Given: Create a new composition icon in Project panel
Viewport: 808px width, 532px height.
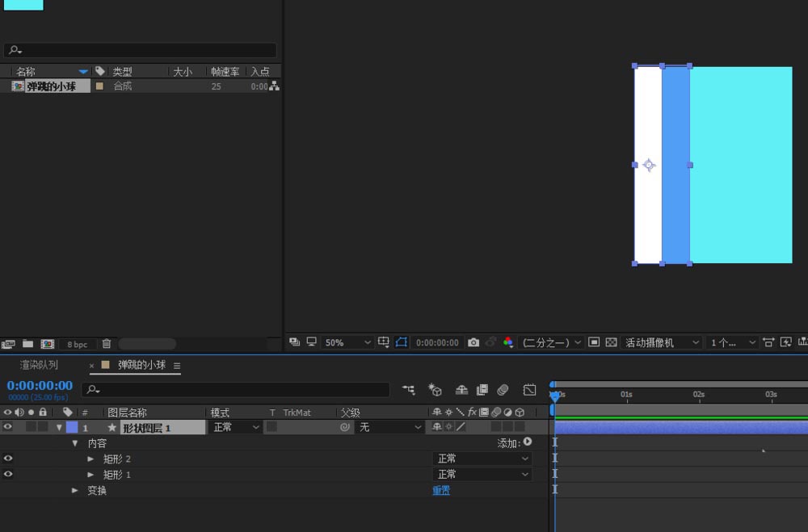Looking at the screenshot, I should pos(48,344).
